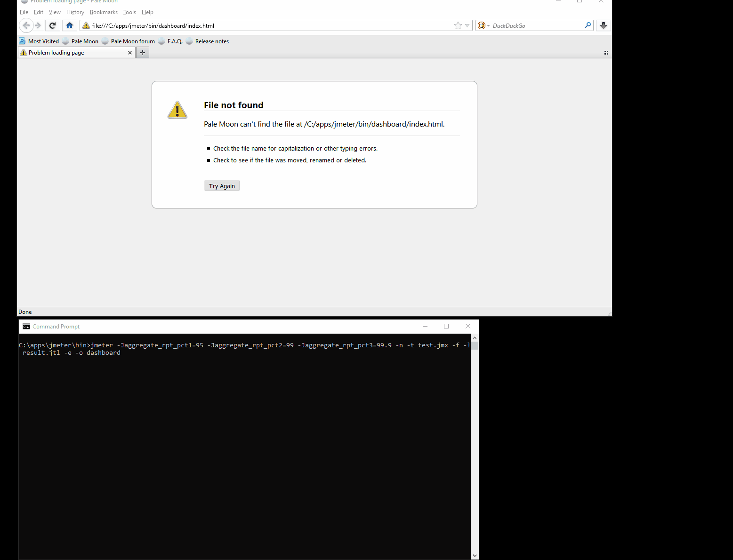Click the Command Prompt title bar icon
Viewport: 733px width, 560px height.
tap(26, 327)
